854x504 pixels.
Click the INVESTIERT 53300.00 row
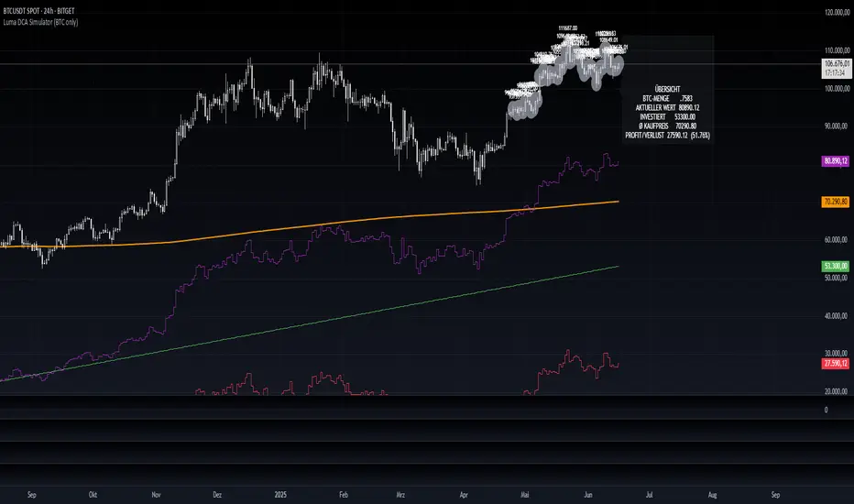click(x=668, y=117)
